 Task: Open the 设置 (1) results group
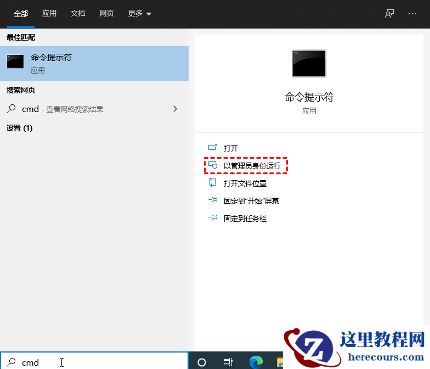click(x=19, y=128)
